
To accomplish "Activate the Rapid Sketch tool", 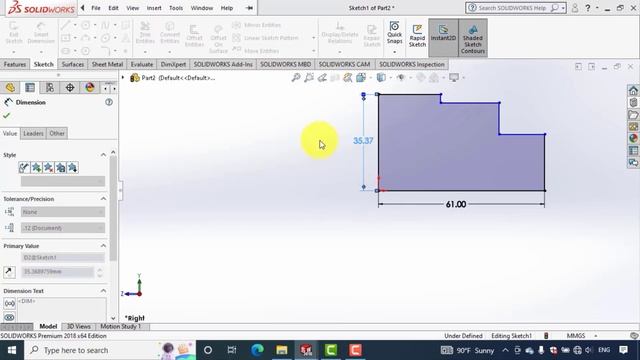I will point(417,36).
